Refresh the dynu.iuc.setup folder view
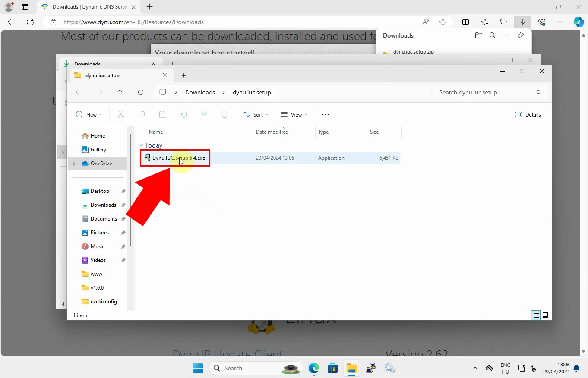588x378 pixels. 141,92
